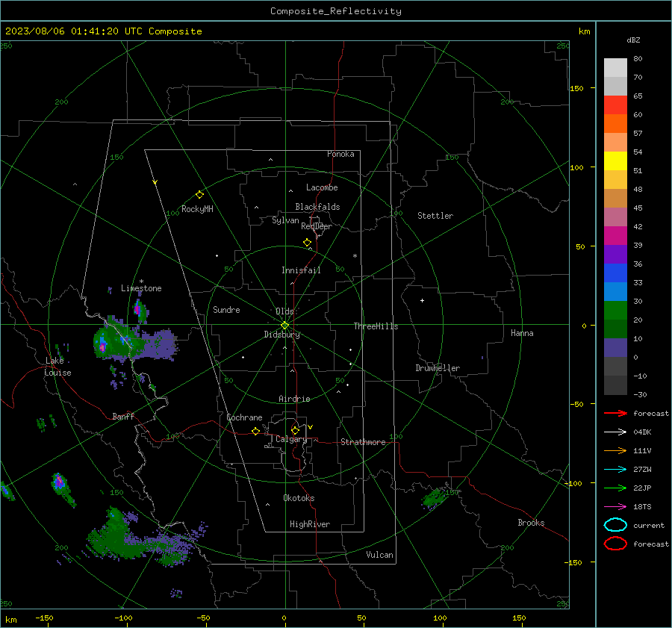Screen dimensions: 672x628
Task: Click the 150 tick on right axis
Action: click(577, 88)
